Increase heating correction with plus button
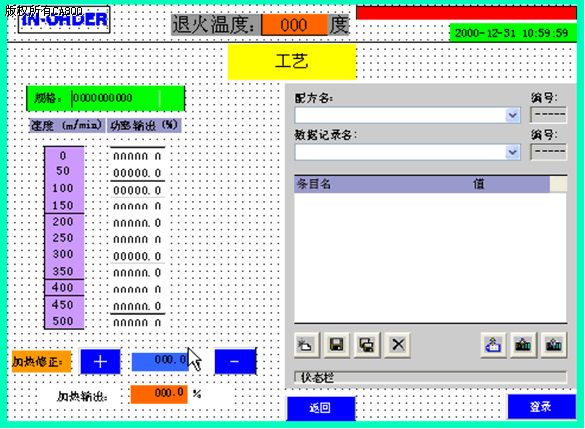 (x=100, y=361)
